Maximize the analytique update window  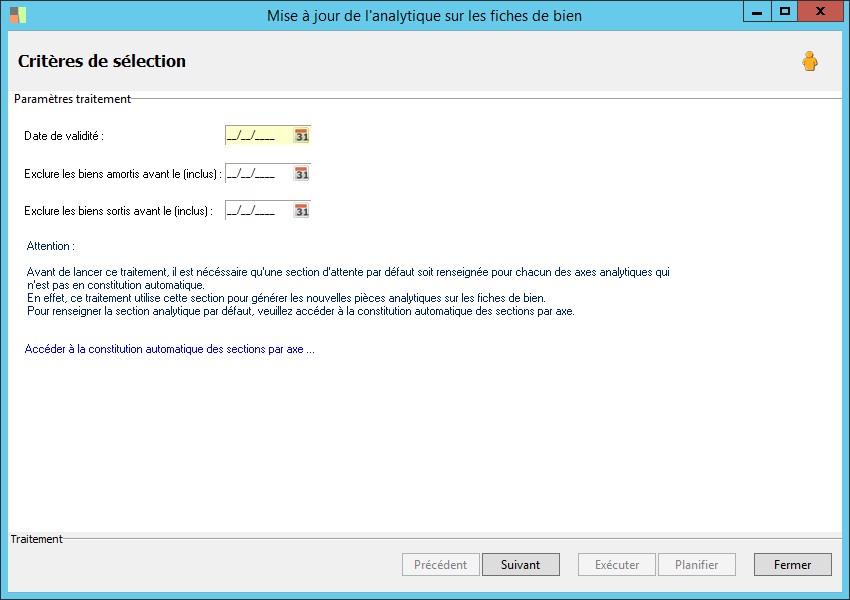coord(785,12)
